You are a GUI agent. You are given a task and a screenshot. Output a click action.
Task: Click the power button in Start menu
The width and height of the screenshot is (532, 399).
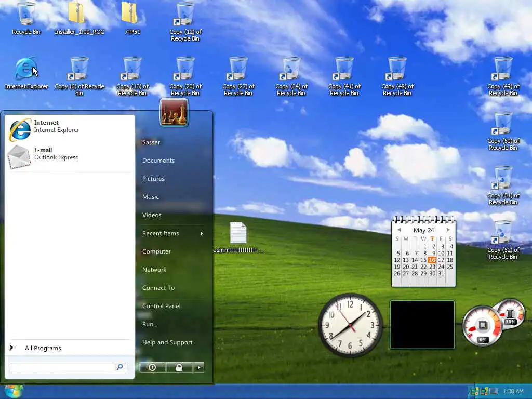coord(152,367)
